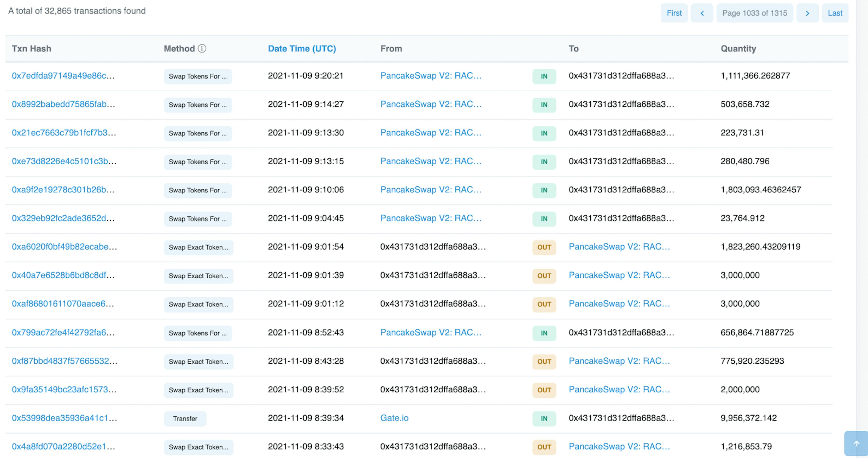
Task: Select quantity 656,864.71887725
Action: tap(757, 332)
